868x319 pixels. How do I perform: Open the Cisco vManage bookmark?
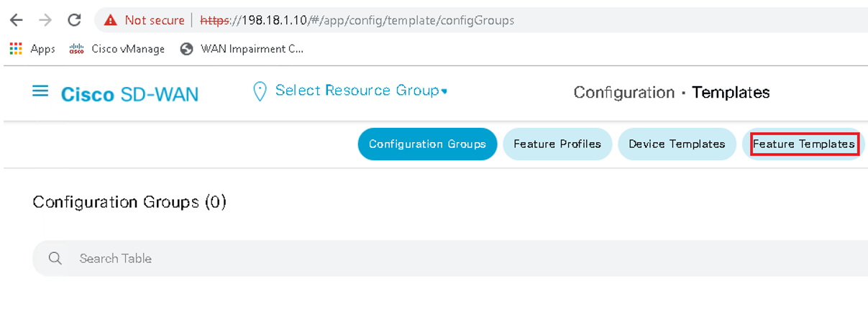pyautogui.click(x=117, y=49)
